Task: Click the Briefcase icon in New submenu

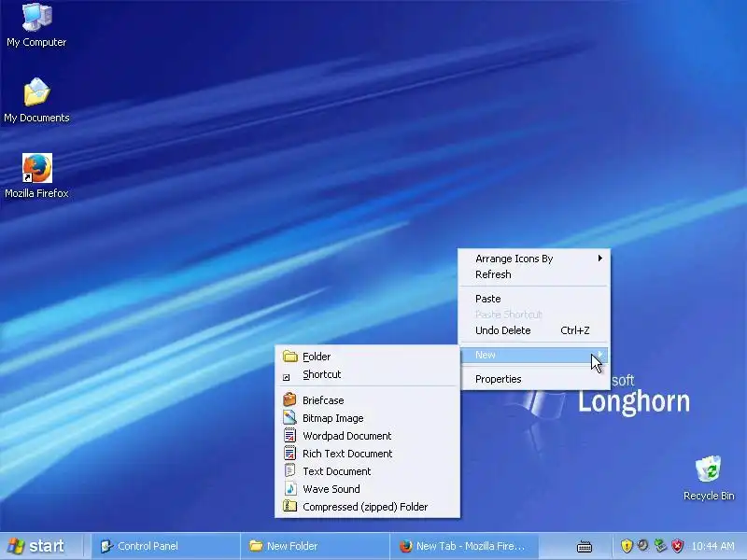Action: (289, 399)
